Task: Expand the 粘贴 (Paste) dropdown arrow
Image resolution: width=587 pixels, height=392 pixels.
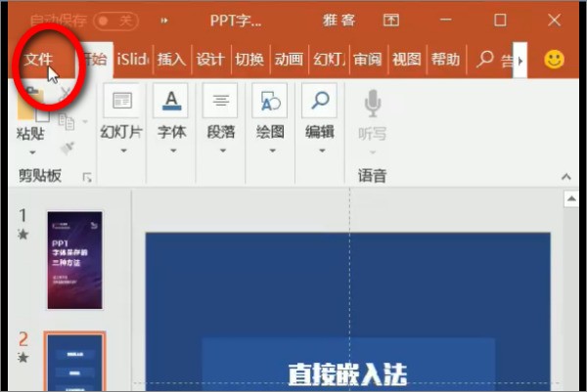Action: click(32, 152)
